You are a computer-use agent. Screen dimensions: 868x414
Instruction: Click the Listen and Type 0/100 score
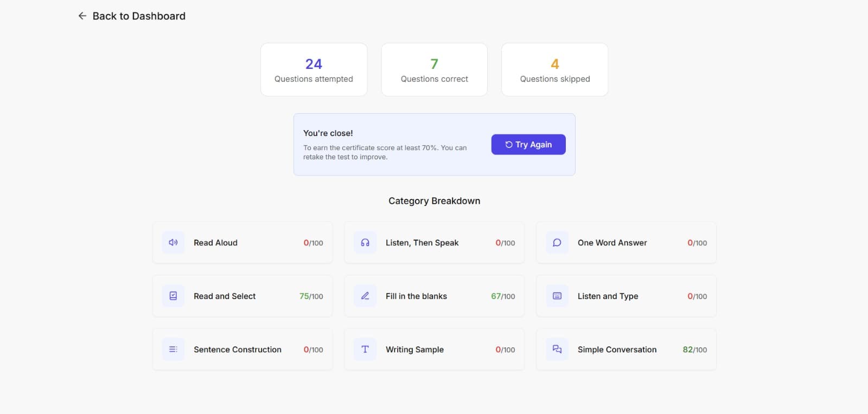point(697,296)
